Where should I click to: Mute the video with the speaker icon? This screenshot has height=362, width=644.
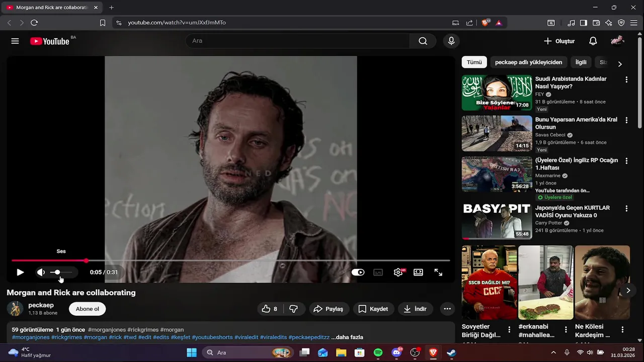[x=41, y=273]
